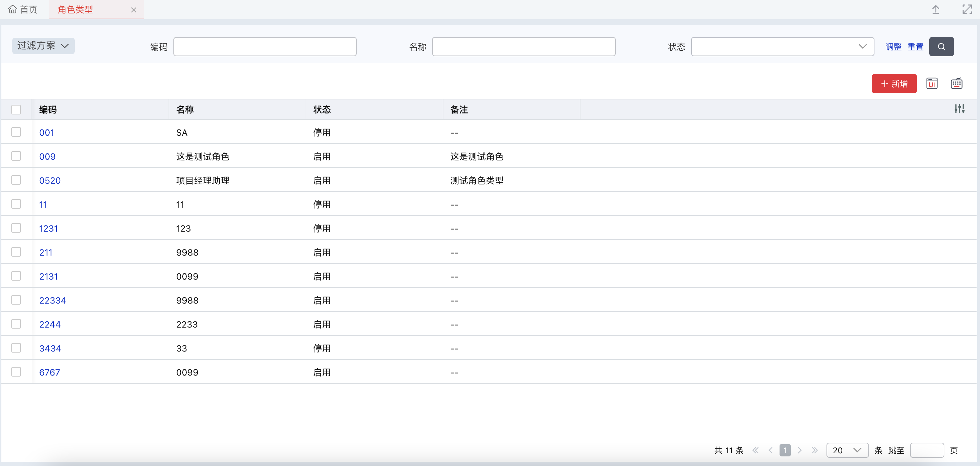The width and height of the screenshot is (980, 466).
Task: Expand the 过滤方案 dropdown
Action: coord(44,46)
